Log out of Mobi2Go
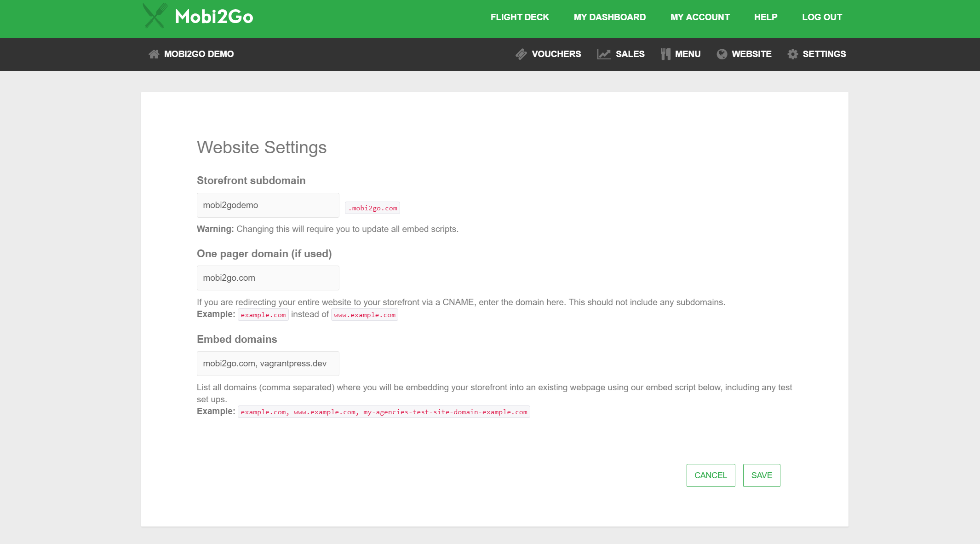Screen dimensions: 980x544 click(822, 17)
